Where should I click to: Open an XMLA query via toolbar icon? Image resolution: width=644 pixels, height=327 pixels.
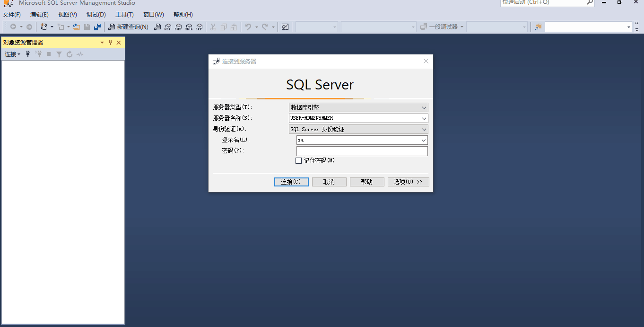click(x=189, y=27)
